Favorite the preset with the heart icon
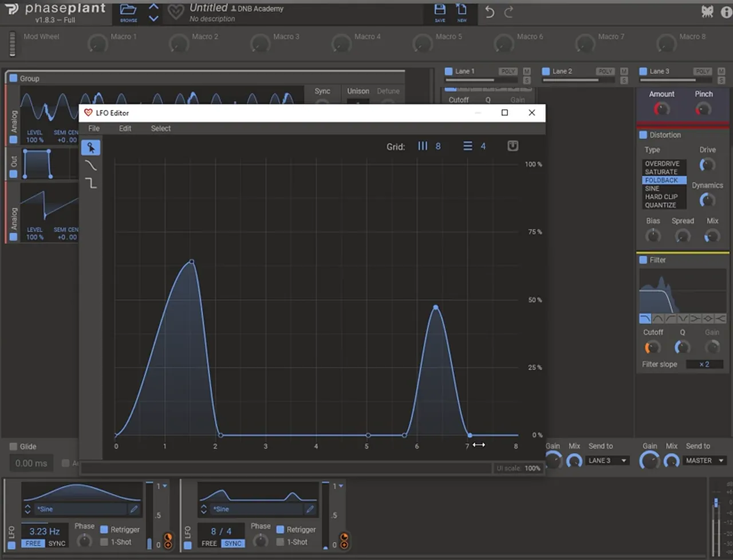This screenshot has height=560, width=733. point(176,12)
